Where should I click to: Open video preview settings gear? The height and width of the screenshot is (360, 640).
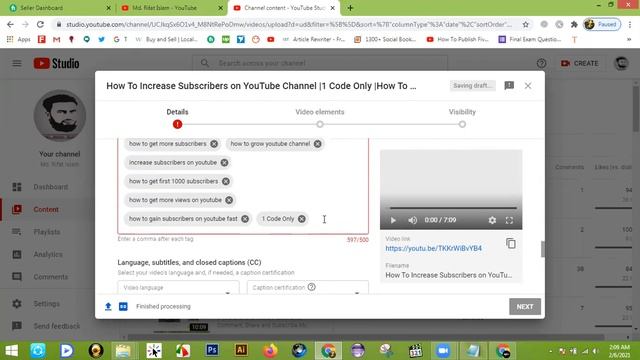pyautogui.click(x=492, y=220)
